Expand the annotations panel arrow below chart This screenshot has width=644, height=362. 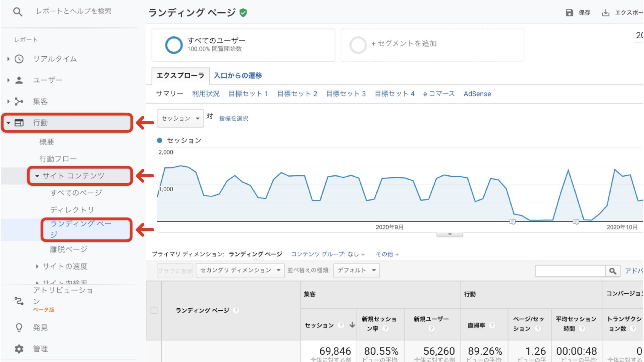450,234
